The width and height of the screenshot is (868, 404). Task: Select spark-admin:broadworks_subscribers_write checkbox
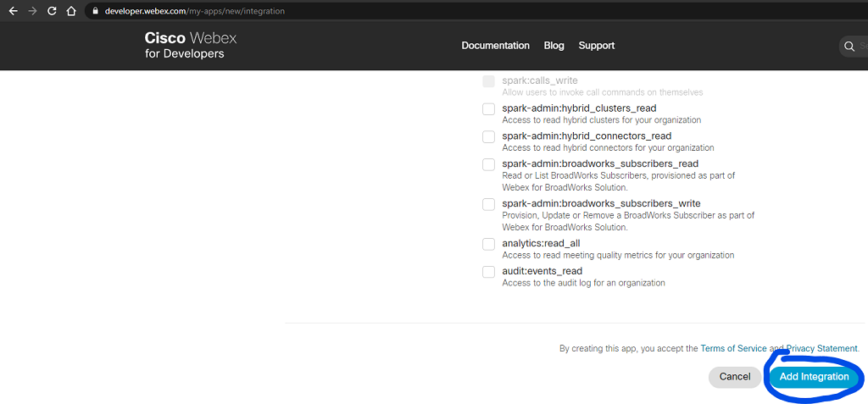click(488, 204)
